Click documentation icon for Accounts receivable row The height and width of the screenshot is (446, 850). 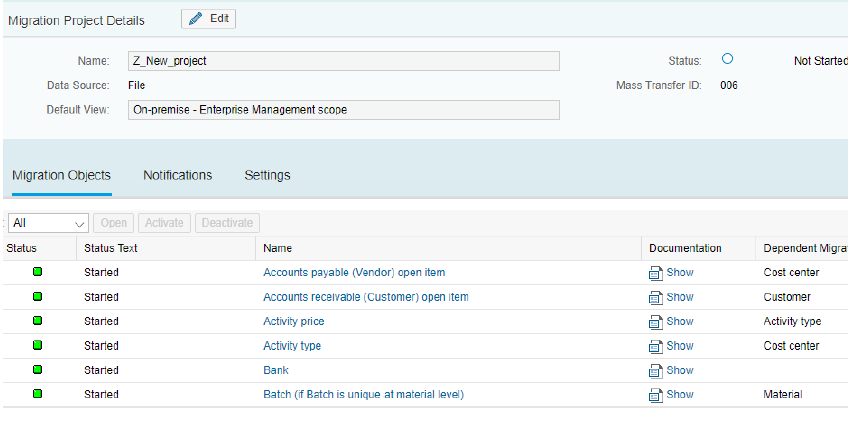pos(656,297)
